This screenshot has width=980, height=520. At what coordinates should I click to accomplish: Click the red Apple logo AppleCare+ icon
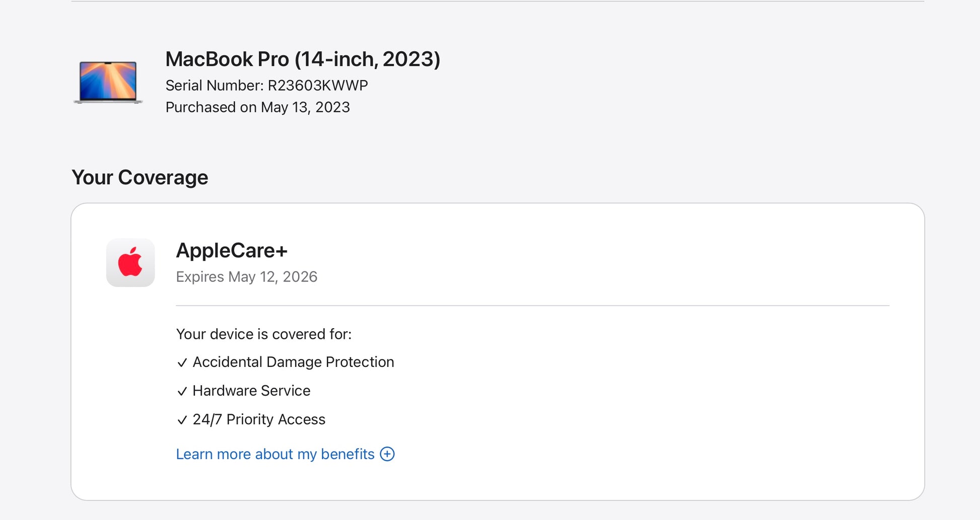pos(130,262)
